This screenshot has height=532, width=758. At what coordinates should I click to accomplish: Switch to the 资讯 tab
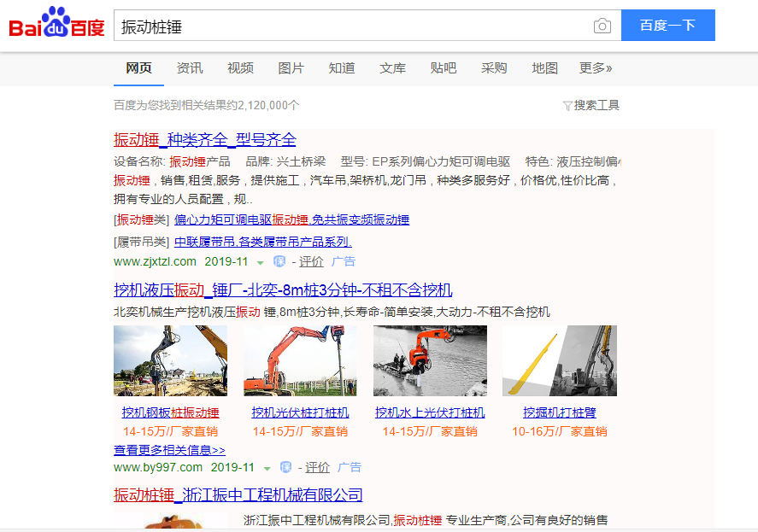pyautogui.click(x=190, y=68)
